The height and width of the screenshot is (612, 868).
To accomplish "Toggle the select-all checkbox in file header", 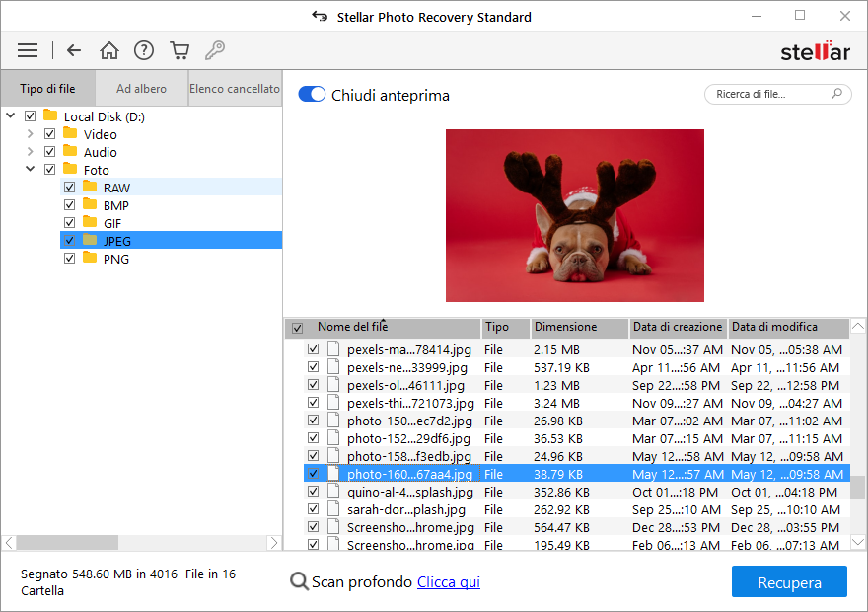I will (297, 328).
